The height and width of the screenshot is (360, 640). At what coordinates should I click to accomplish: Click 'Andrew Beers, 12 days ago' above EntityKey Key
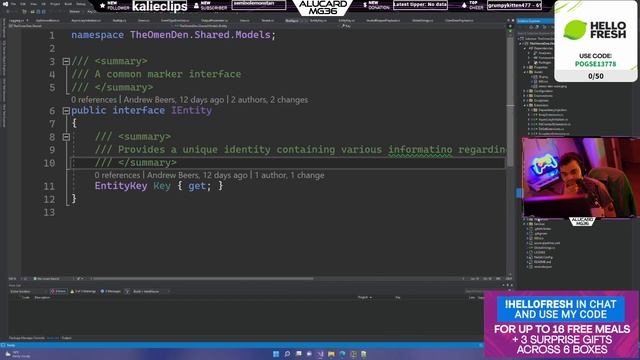pos(197,175)
